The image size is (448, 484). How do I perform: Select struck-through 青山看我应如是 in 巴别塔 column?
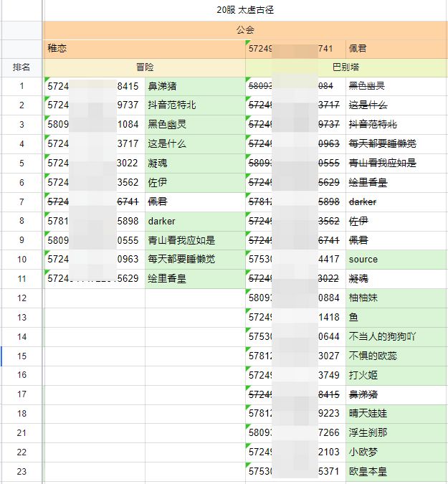pos(397,163)
